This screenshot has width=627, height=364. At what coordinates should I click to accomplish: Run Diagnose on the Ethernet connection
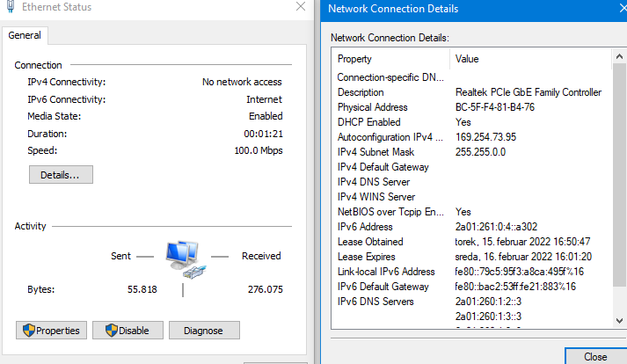coord(204,331)
